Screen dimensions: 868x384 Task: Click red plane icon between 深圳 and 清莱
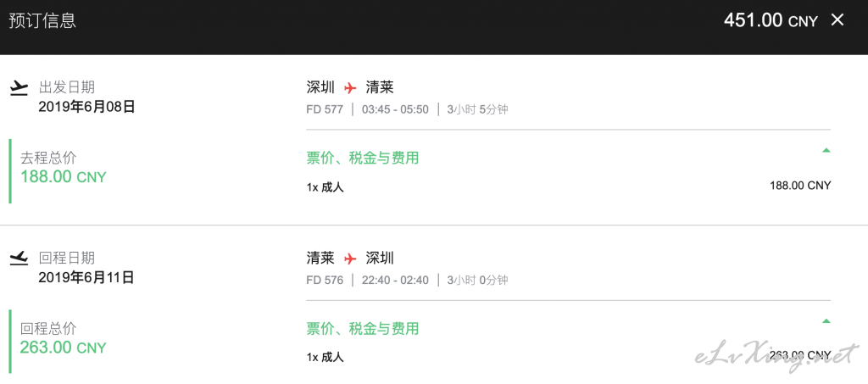click(x=350, y=87)
